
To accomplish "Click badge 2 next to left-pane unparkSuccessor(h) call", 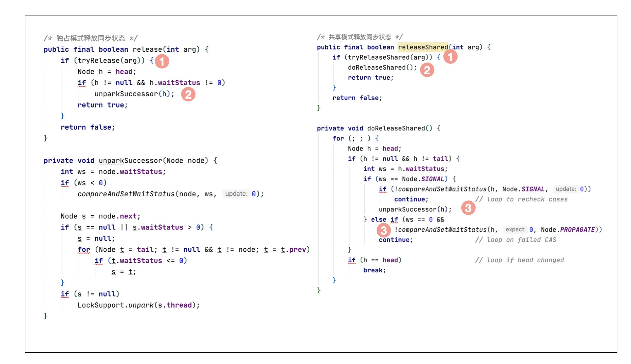I will [x=188, y=94].
